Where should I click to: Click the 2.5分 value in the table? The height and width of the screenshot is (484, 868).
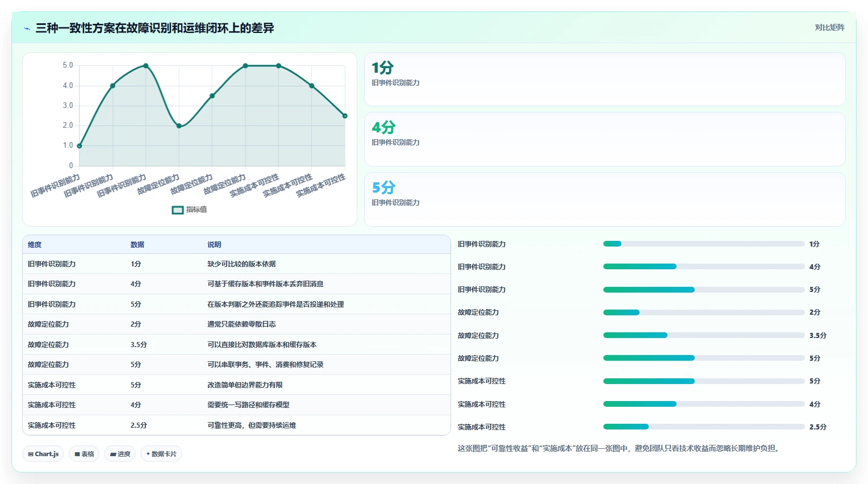(x=139, y=425)
